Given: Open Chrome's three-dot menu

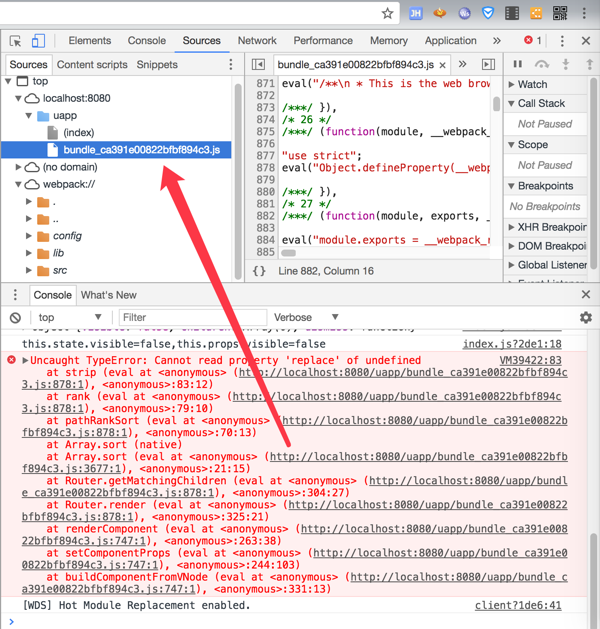Looking at the screenshot, I should [584, 13].
